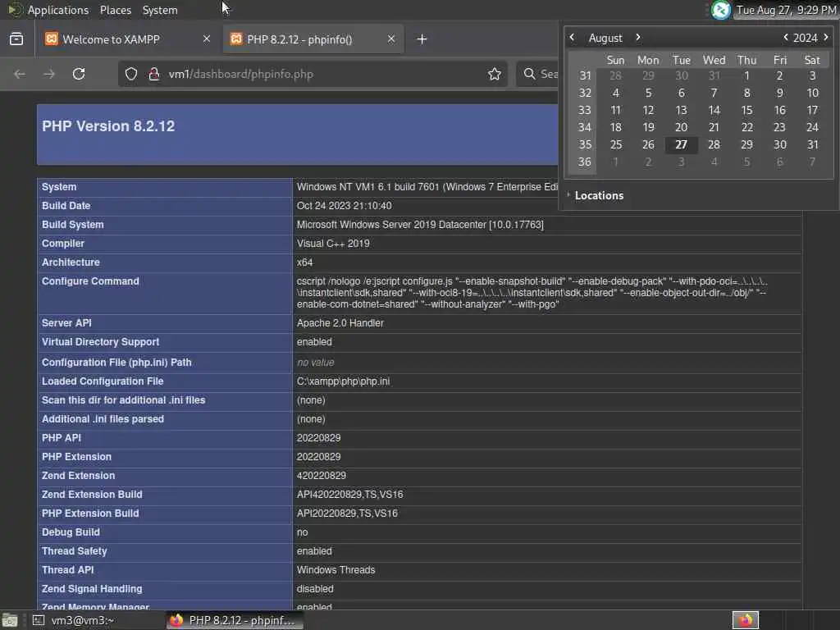The width and height of the screenshot is (840, 630).
Task: Click the Zend Signal Handling label
Action: click(92, 589)
